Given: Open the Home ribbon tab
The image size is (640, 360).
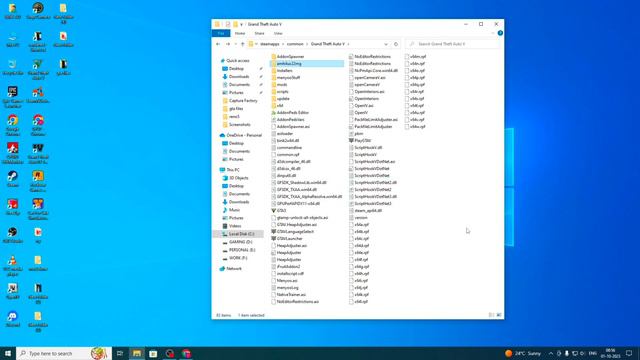Looking at the screenshot, I should click(x=240, y=33).
